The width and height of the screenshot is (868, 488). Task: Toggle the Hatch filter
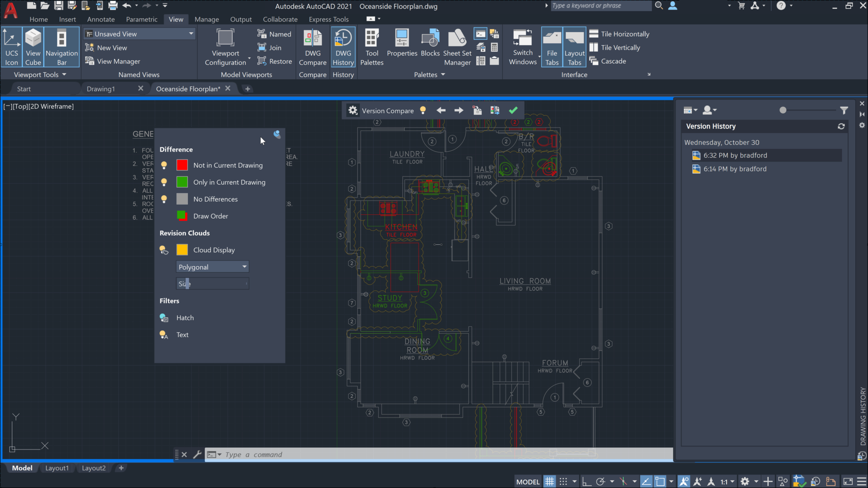tap(164, 318)
